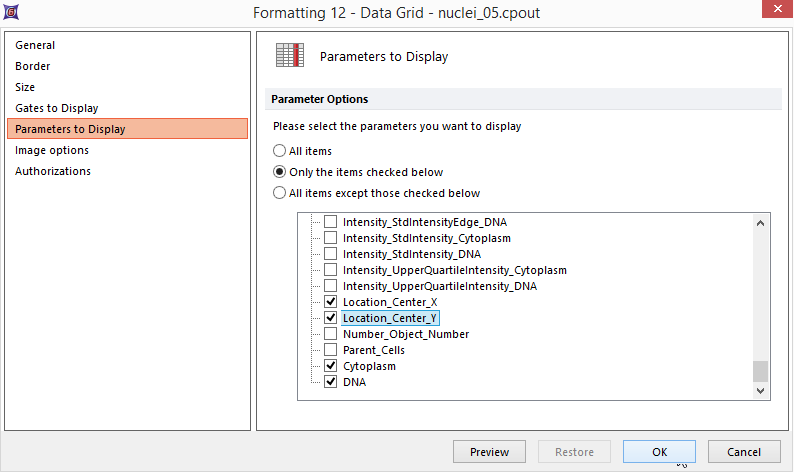
Task: Select 'All items except those checked below'
Action: [x=280, y=193]
